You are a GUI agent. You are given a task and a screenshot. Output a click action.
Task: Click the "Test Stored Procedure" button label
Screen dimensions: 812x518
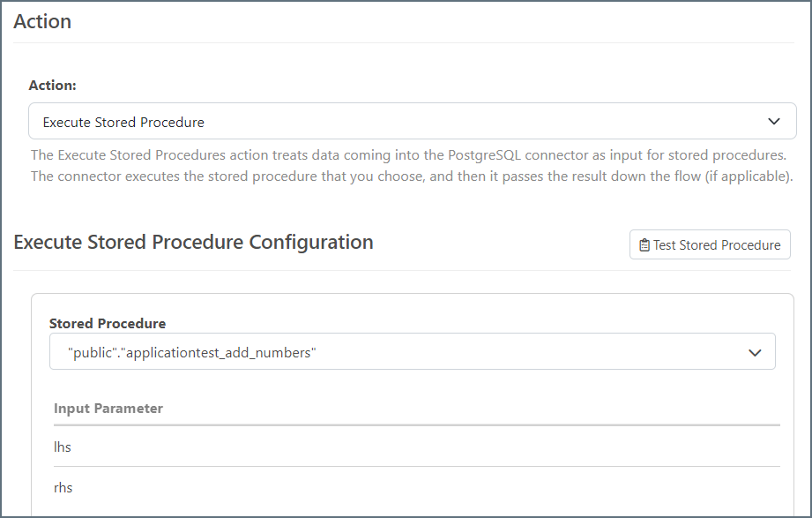point(716,245)
